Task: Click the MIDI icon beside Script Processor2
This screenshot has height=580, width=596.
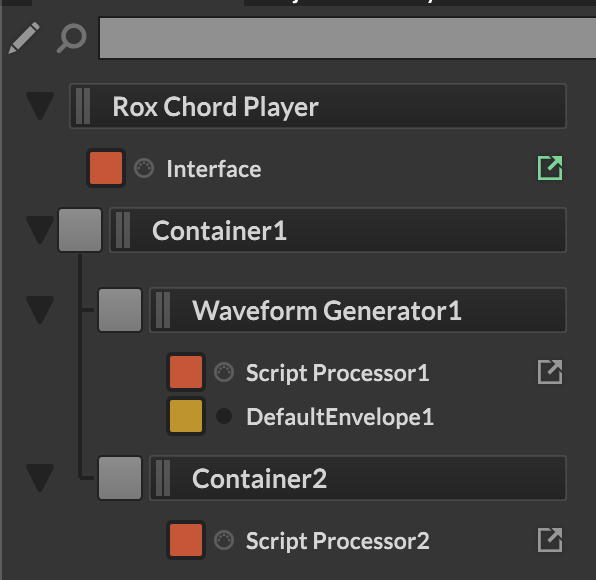Action: (224, 540)
